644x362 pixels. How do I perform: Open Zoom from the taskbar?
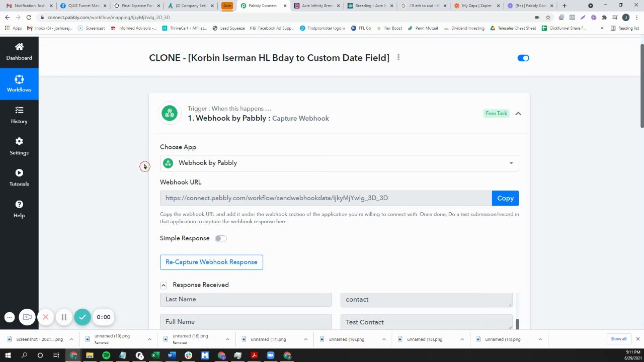coord(270,355)
